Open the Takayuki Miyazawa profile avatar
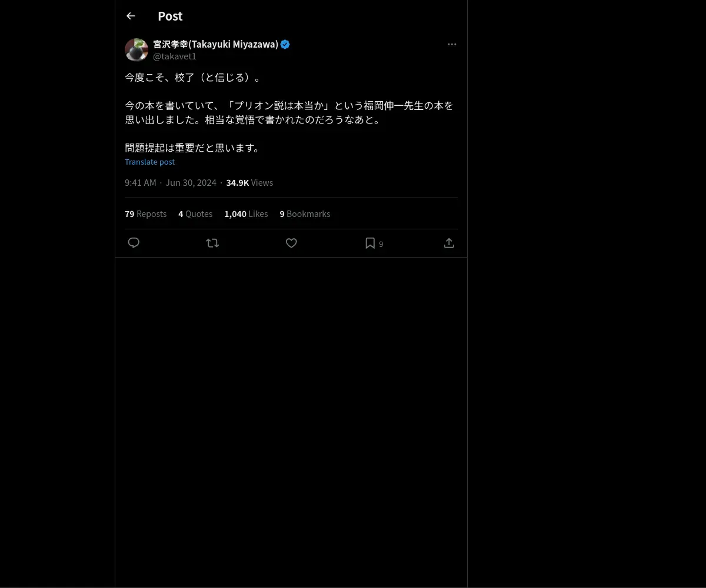 [x=136, y=50]
